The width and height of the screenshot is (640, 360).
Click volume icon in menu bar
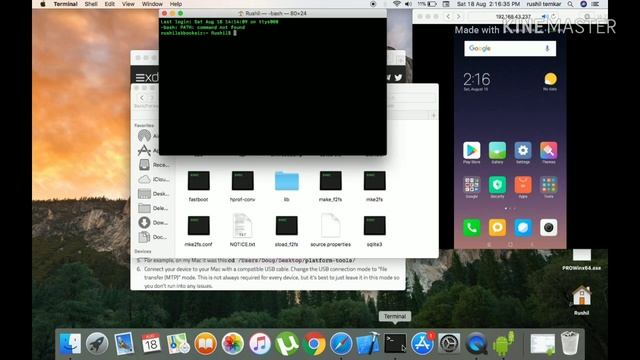(408, 4)
